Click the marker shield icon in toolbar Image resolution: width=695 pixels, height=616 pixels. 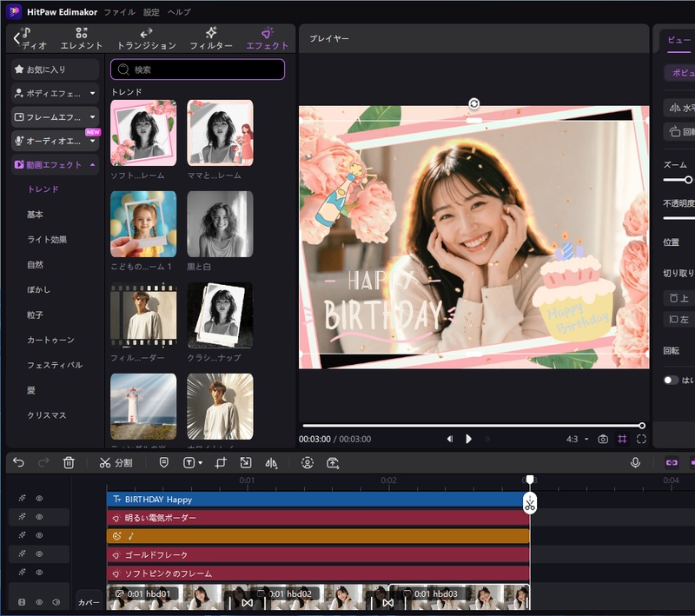tap(163, 463)
